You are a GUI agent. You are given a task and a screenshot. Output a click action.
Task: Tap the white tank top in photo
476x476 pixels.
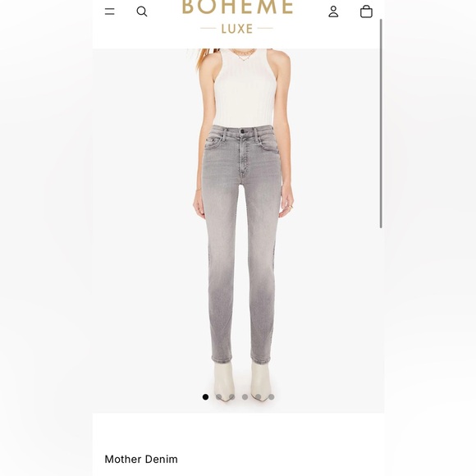pos(245,88)
